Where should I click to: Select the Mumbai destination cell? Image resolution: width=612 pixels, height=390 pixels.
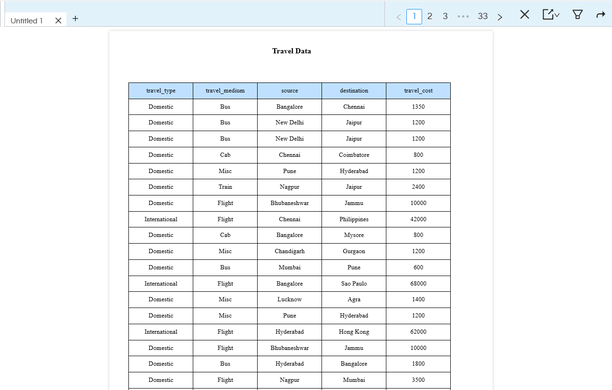point(354,380)
